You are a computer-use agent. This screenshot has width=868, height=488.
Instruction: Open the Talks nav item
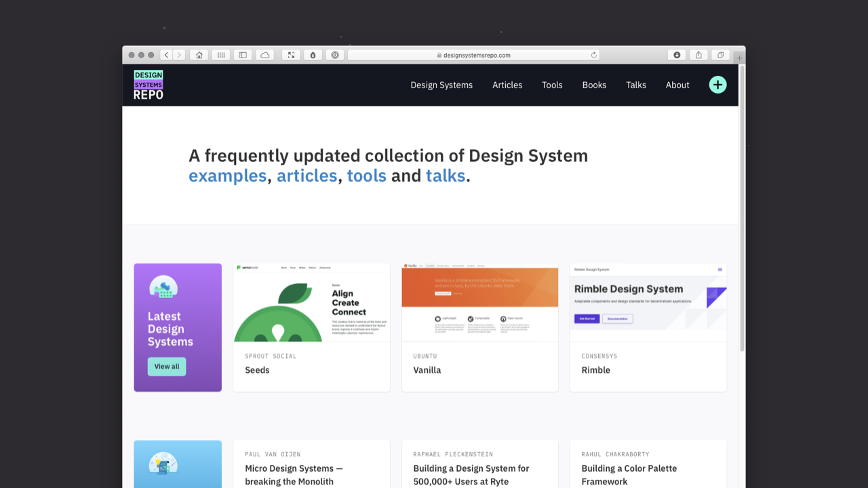(x=636, y=85)
